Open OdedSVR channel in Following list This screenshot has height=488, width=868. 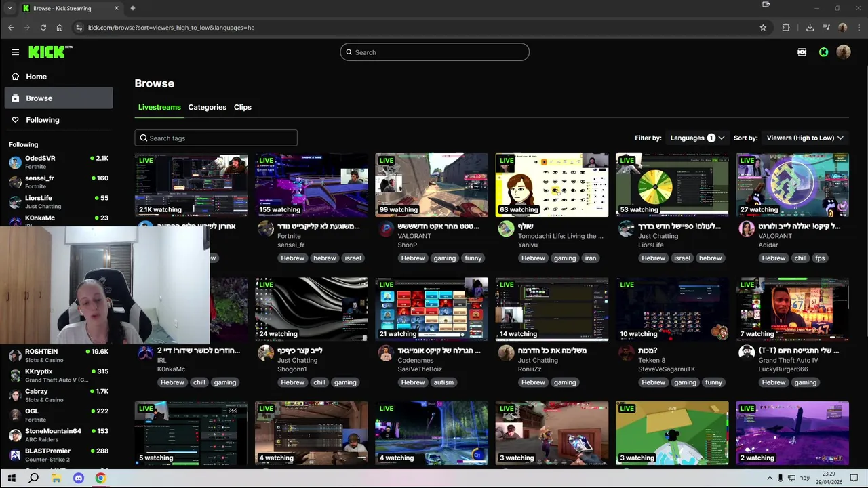(58, 162)
